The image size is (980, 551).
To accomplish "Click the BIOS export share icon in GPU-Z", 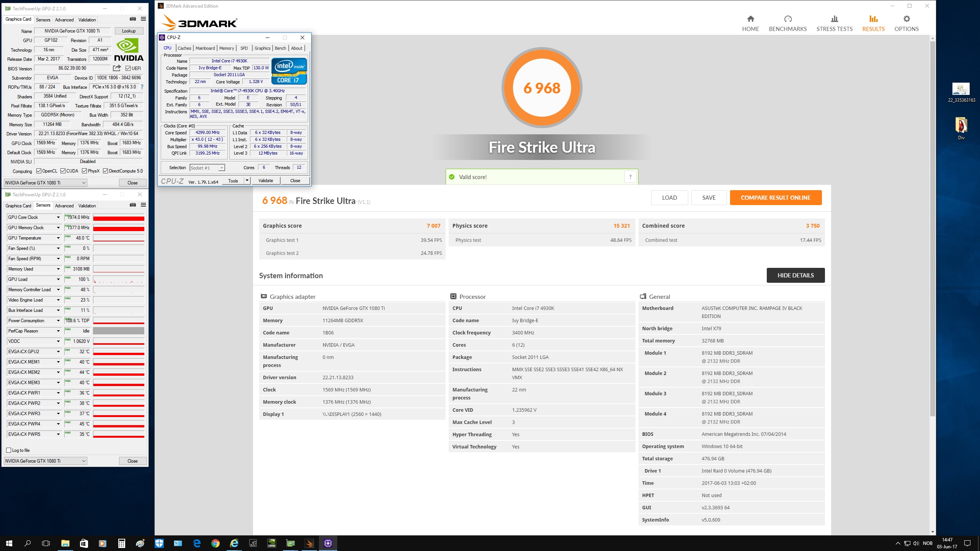I will tap(117, 68).
